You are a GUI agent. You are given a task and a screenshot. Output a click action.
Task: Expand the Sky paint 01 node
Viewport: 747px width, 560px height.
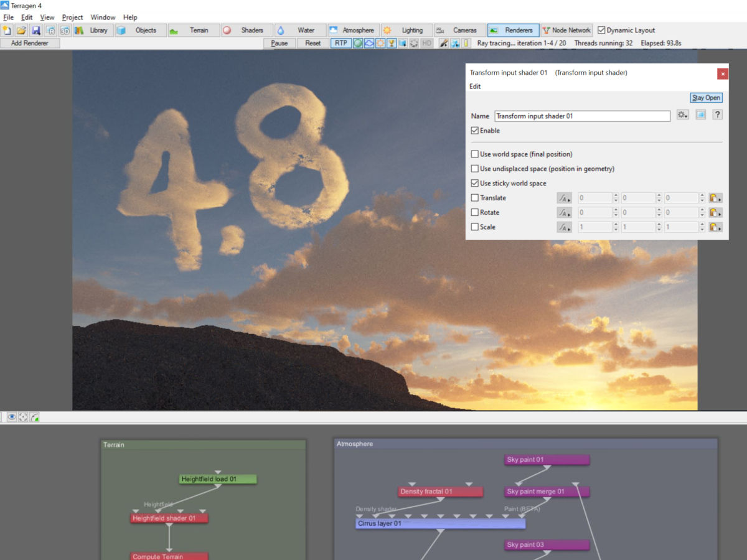[547, 459]
